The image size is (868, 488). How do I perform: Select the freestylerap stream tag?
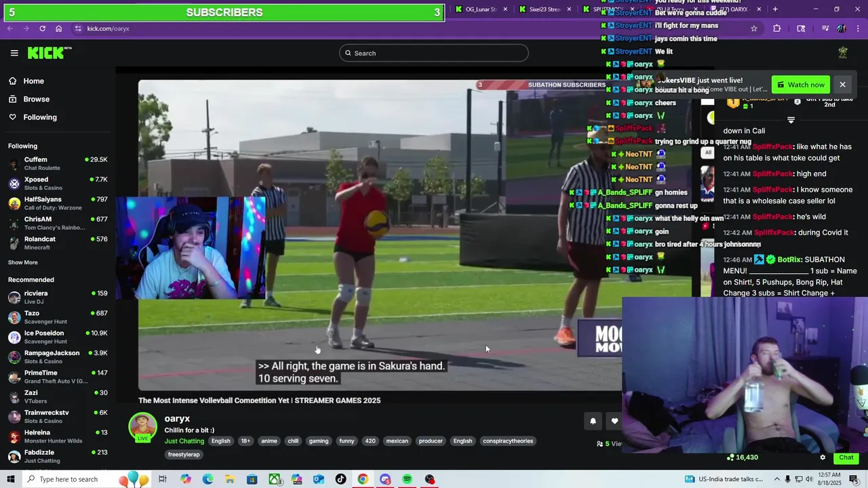click(x=184, y=454)
